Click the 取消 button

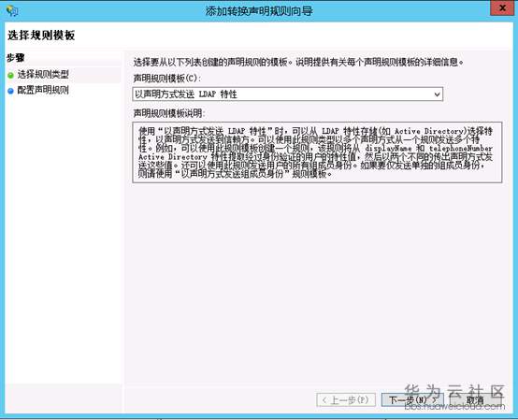[475, 400]
